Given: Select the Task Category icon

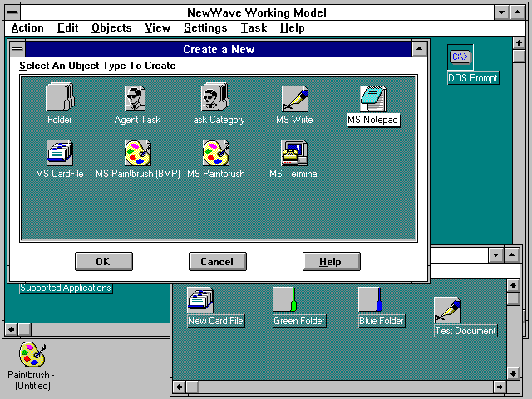Looking at the screenshot, I should point(215,98).
